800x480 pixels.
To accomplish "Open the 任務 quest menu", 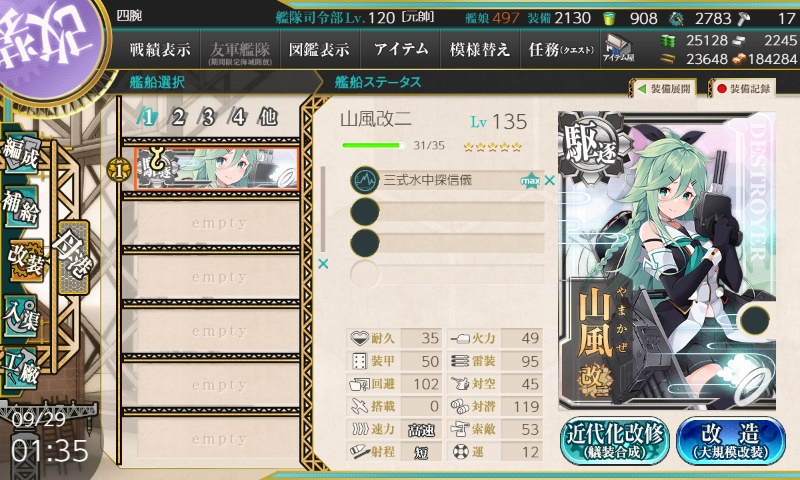I will [561, 49].
